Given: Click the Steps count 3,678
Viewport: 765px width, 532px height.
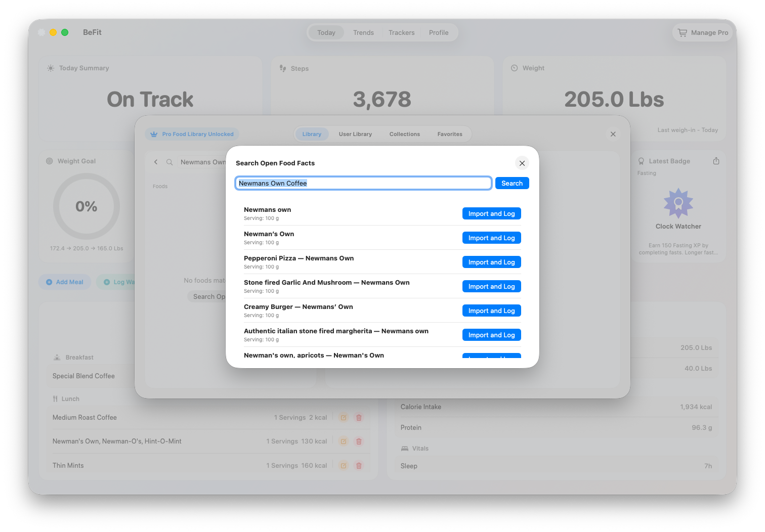Looking at the screenshot, I should tap(382, 99).
